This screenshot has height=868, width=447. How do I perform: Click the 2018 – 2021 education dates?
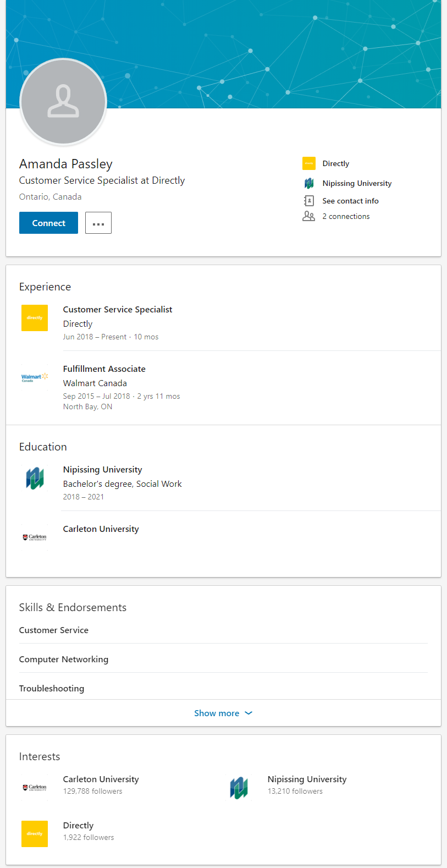click(84, 497)
